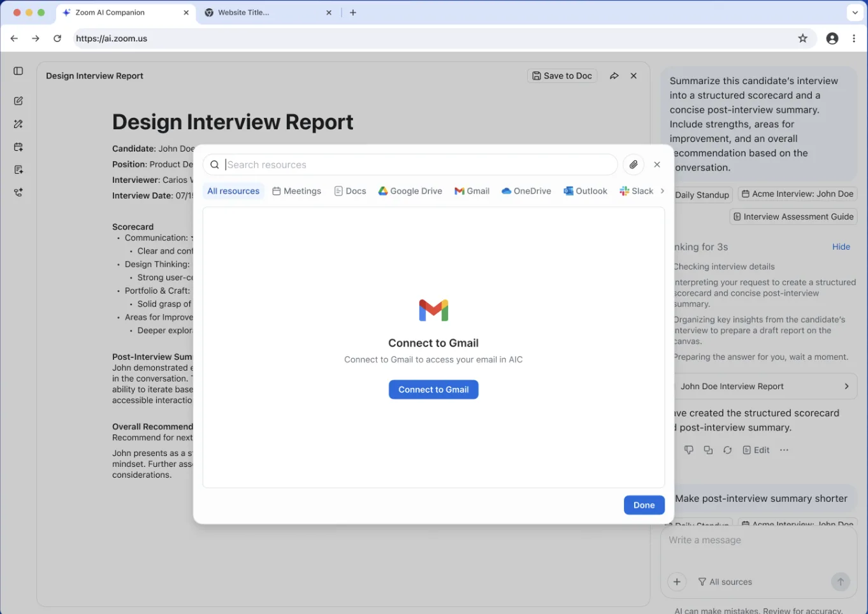Open the calendar icon in sidebar

(18, 147)
